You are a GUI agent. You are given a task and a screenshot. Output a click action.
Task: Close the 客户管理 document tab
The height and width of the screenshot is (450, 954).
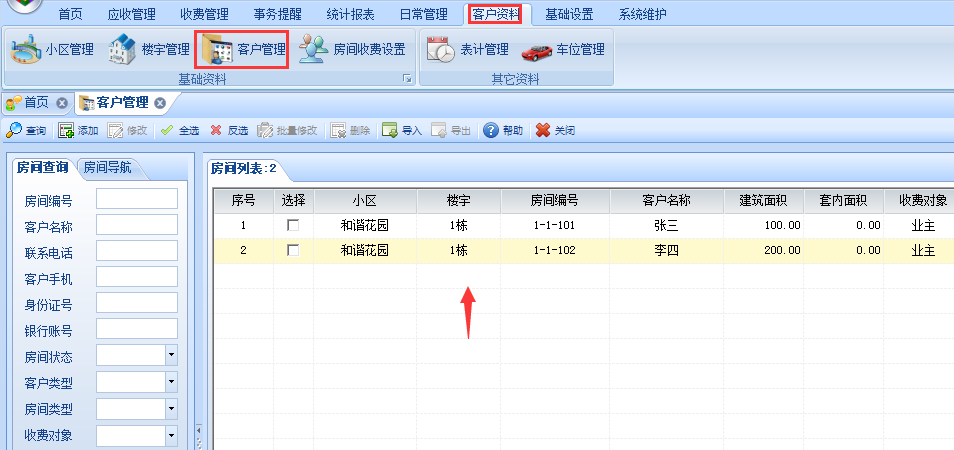coord(160,103)
